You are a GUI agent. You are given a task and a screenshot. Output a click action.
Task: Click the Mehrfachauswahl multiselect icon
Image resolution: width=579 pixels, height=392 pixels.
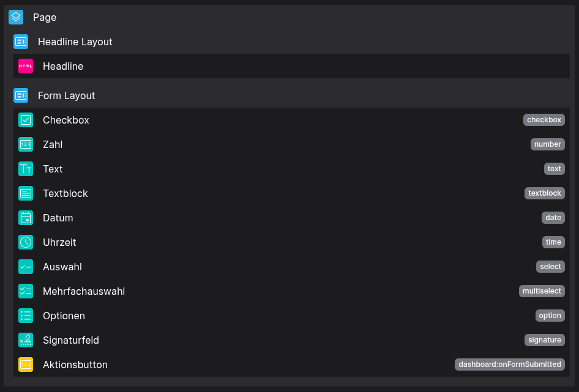pos(26,291)
